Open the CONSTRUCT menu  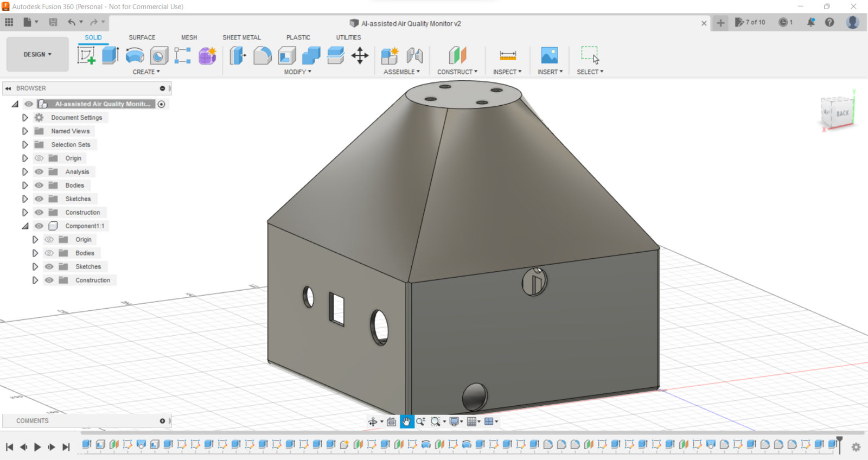(457, 72)
